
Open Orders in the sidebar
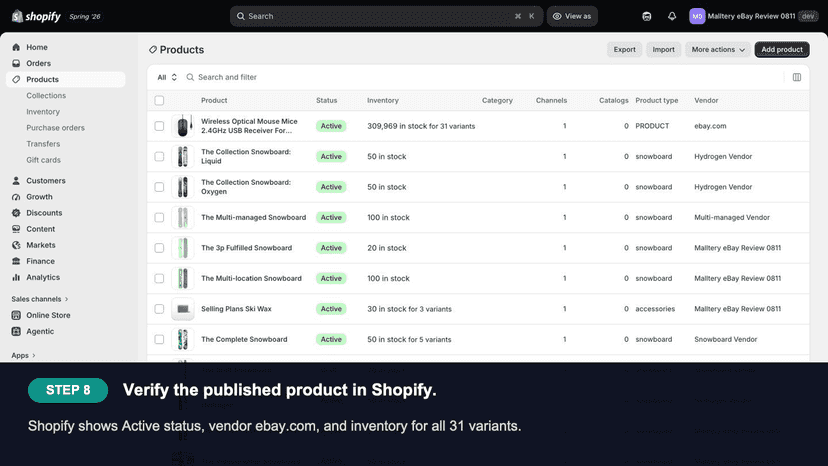click(39, 63)
